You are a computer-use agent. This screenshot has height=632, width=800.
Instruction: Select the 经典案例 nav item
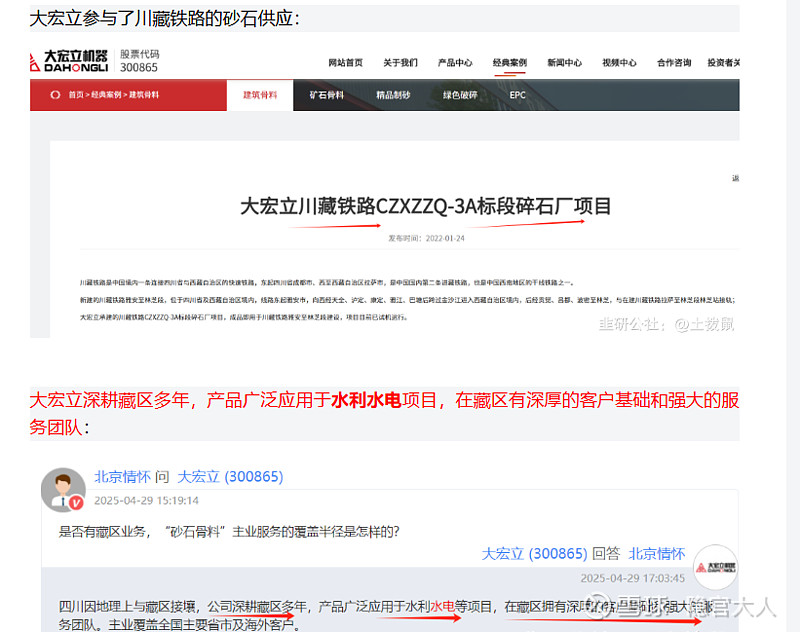510,63
